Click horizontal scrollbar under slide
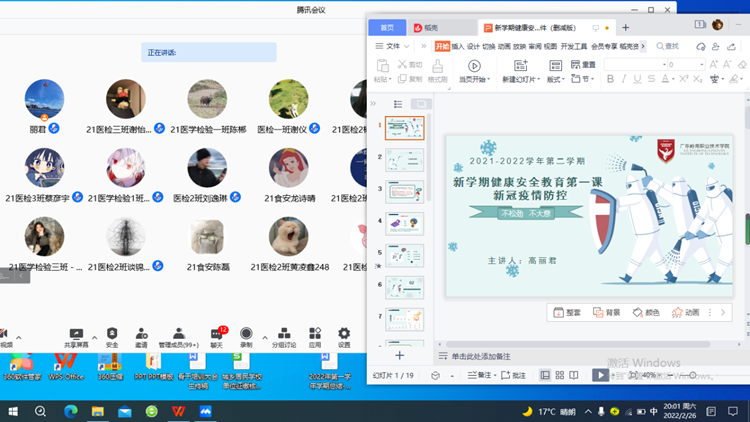 (x=578, y=344)
